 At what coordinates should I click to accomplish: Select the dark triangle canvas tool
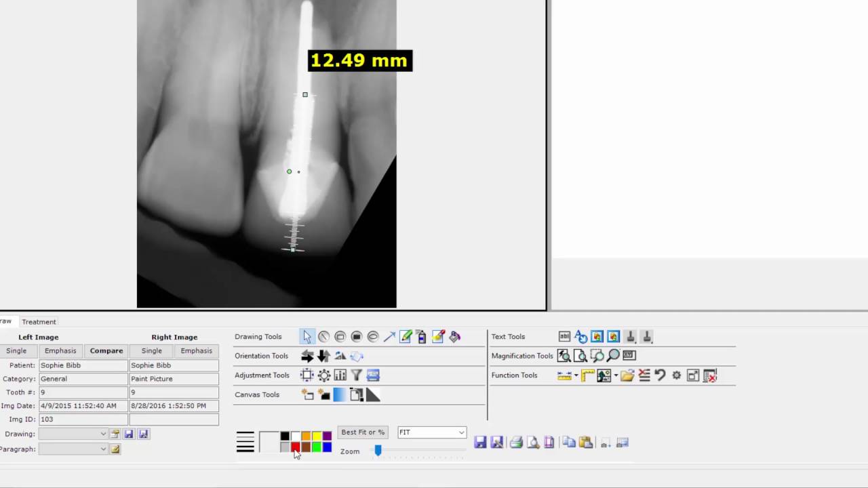point(373,394)
